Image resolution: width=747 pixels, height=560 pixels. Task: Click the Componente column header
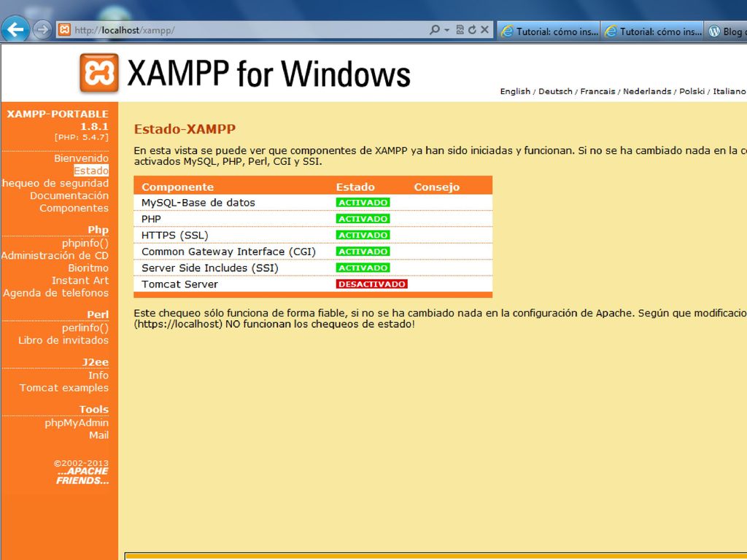click(x=178, y=187)
